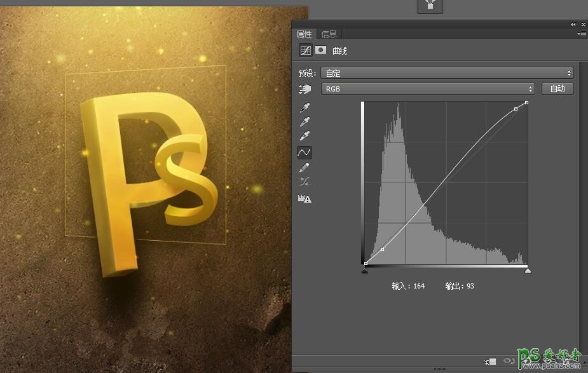
Task: Select the layer mask icon
Action: pos(321,51)
